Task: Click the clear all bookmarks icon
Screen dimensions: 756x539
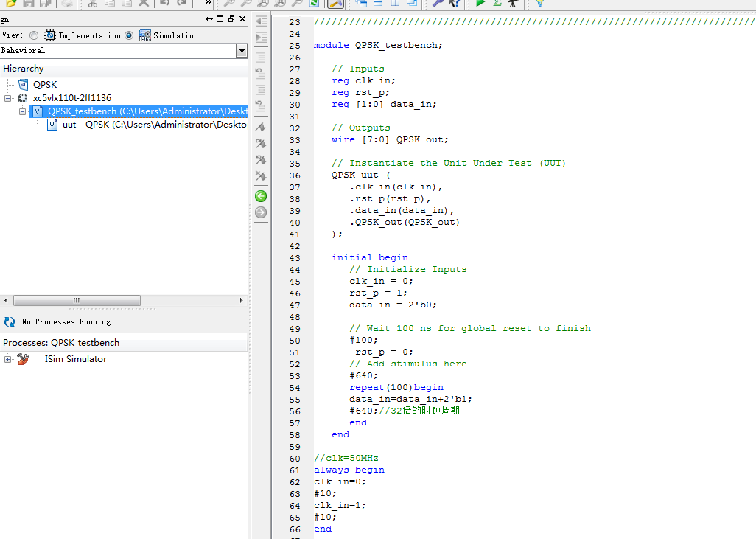Action: [260, 176]
